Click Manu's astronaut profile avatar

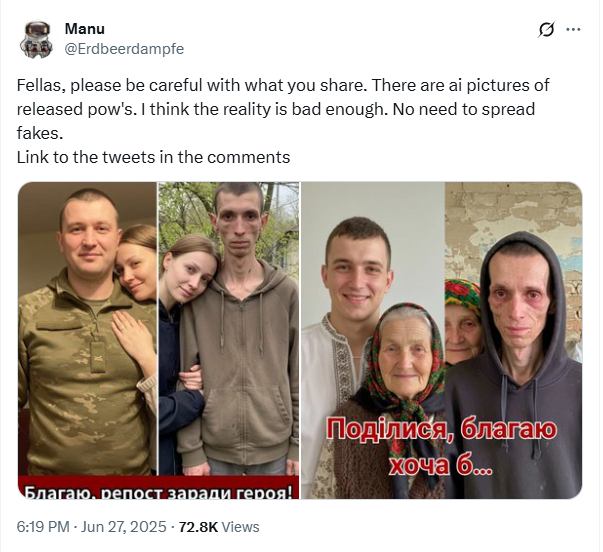pos(36,39)
